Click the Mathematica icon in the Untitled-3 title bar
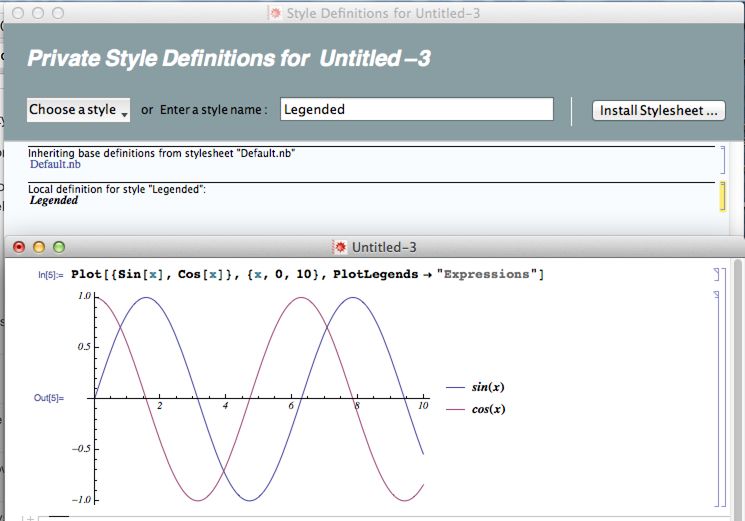This screenshot has height=521, width=745. (340, 247)
